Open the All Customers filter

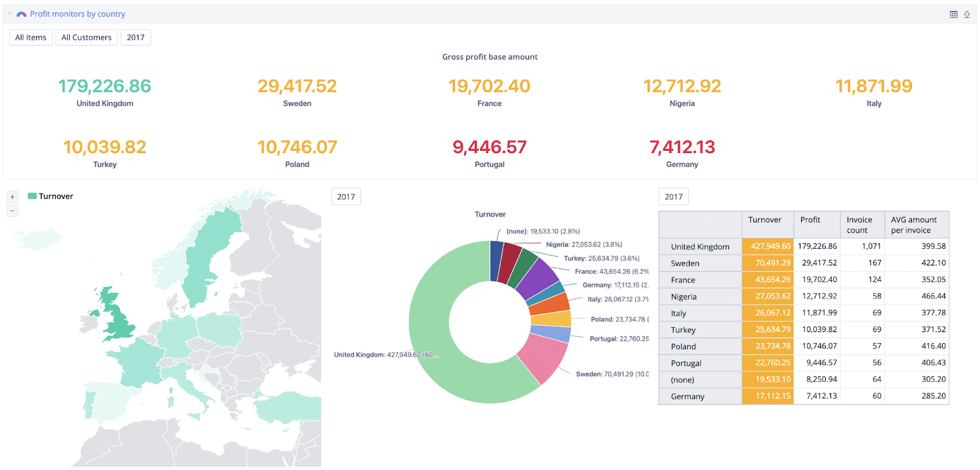pos(86,37)
